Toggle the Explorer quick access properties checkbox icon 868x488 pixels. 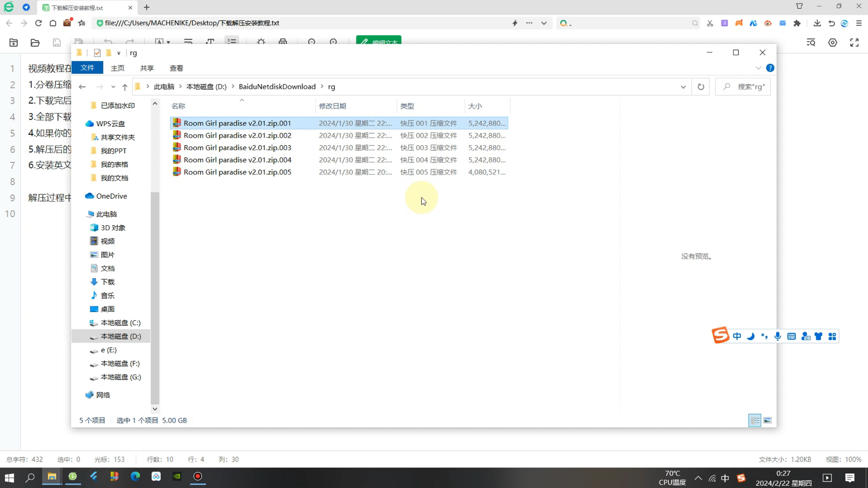point(97,53)
